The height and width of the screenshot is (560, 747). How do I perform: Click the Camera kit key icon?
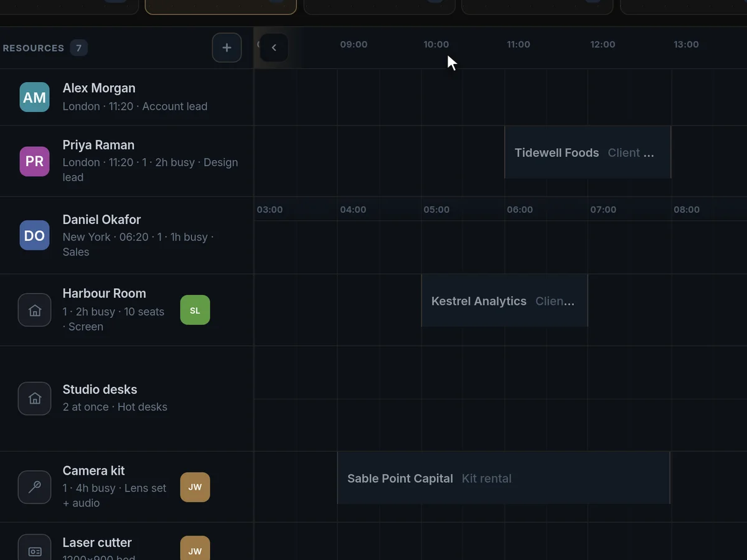(x=34, y=487)
